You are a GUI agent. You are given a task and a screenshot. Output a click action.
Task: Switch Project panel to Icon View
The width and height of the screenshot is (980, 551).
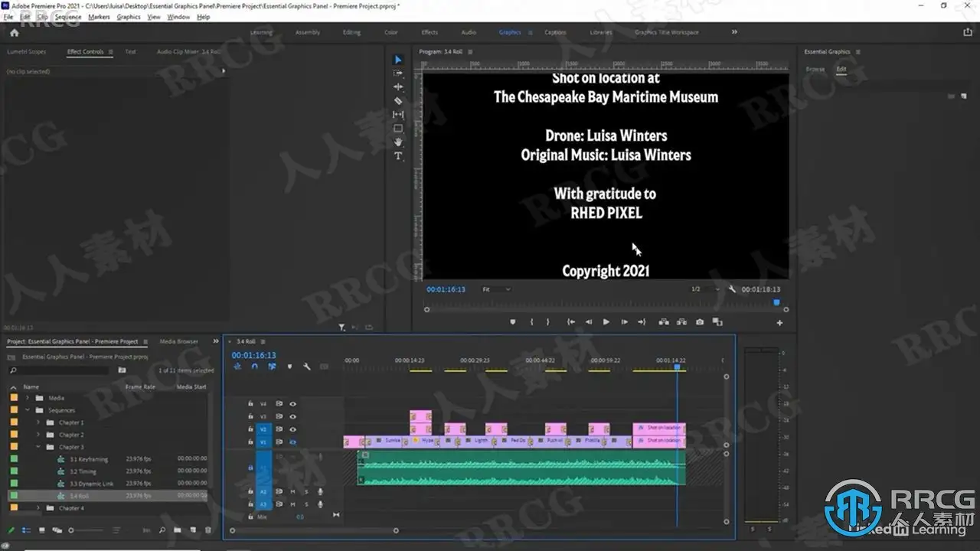[43, 530]
